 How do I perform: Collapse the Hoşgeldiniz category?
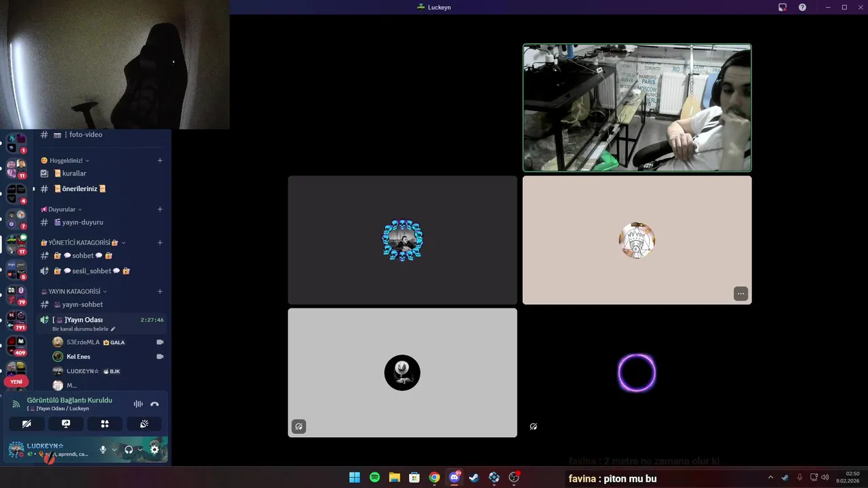66,161
